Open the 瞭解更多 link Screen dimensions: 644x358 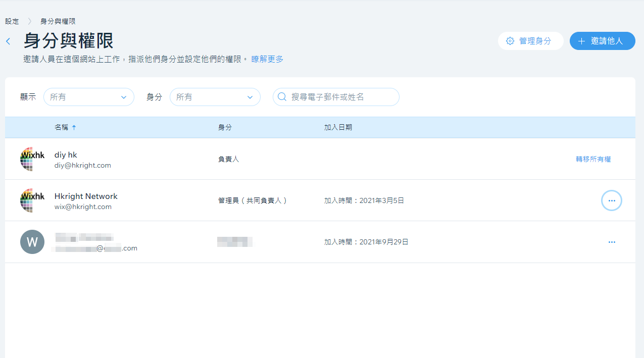pos(267,59)
